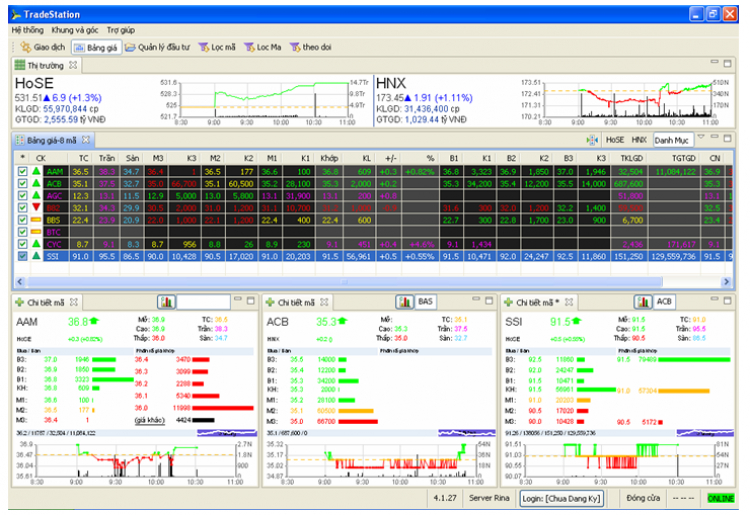This screenshot has height=515, width=750.
Task: Uncheck B82 row checkbox
Action: pyautogui.click(x=22, y=208)
